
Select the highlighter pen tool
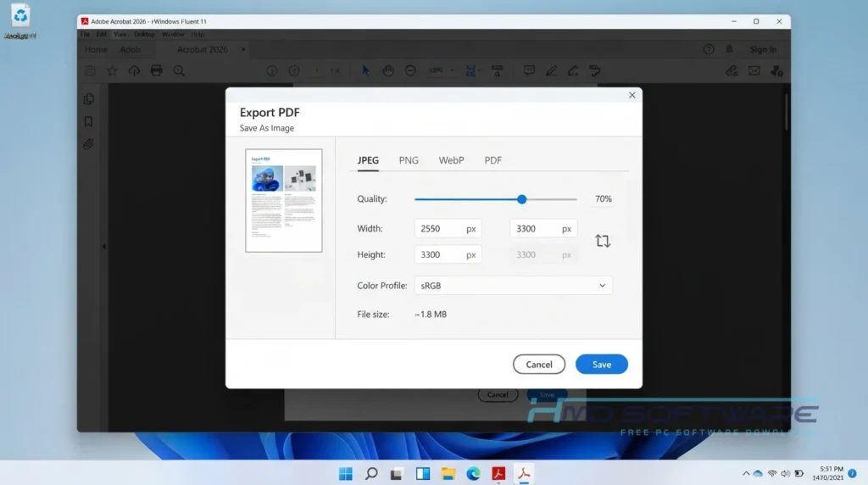pyautogui.click(x=551, y=71)
